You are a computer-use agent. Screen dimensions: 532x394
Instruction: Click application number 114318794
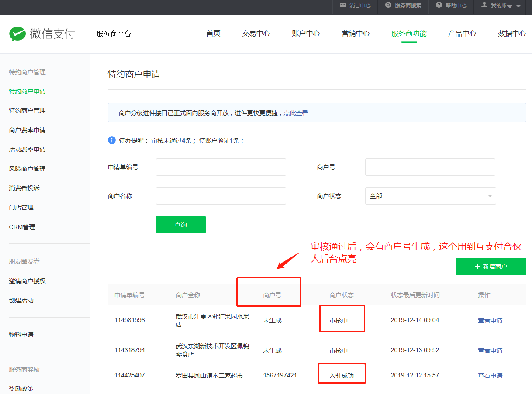click(130, 350)
